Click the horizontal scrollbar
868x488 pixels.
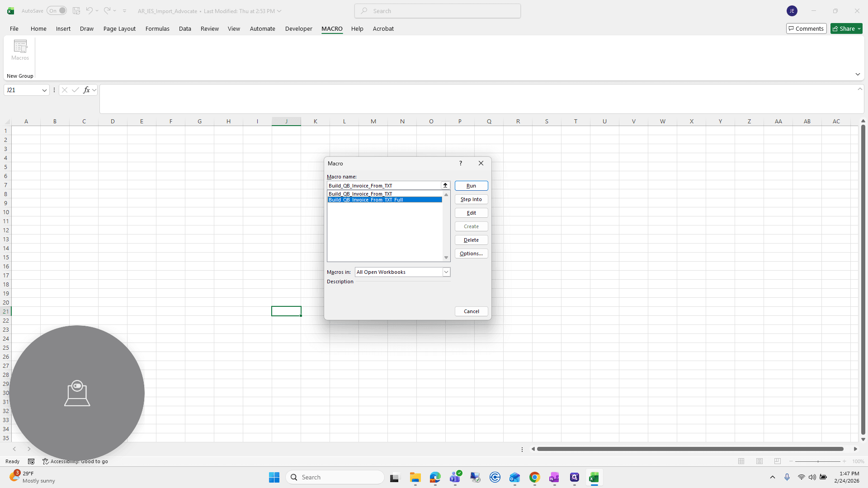pyautogui.click(x=690, y=449)
